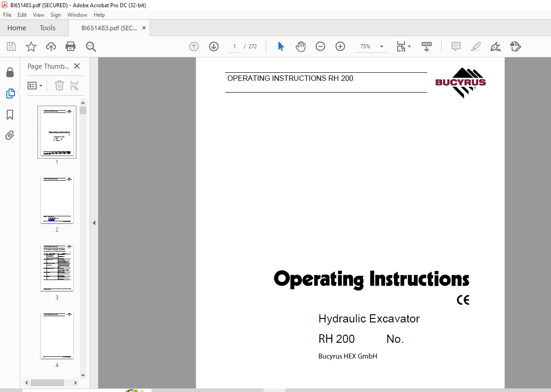551x392 pixels.
Task: Click the page number input field
Action: [x=235, y=47]
